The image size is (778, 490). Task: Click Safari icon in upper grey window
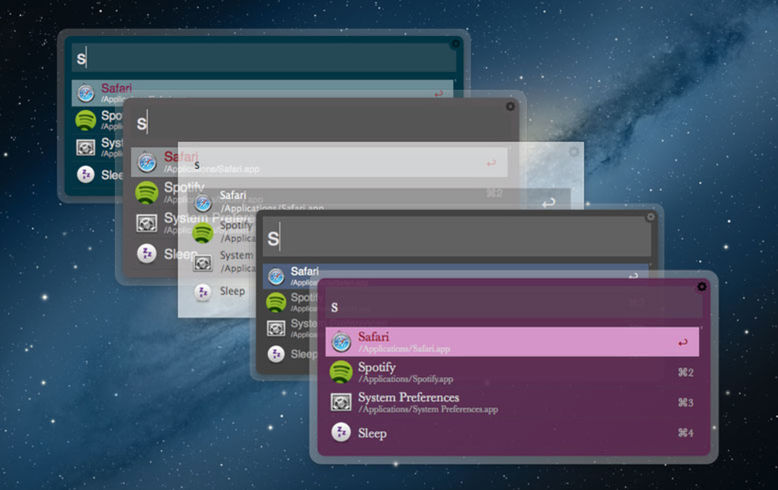pyautogui.click(x=147, y=162)
